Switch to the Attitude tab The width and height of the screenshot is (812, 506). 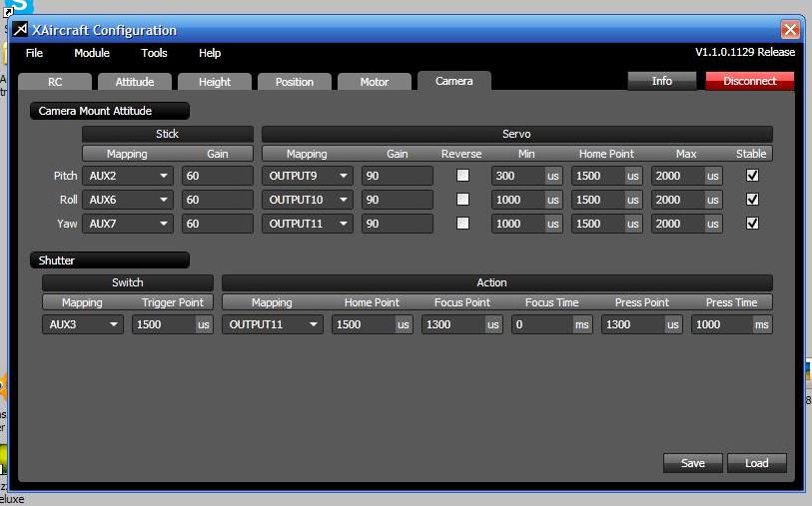pos(135,82)
